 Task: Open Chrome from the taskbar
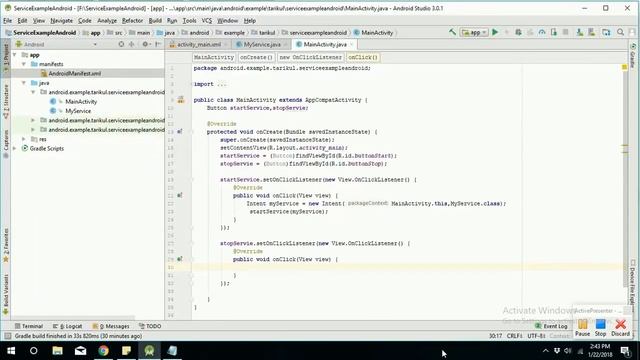pyautogui.click(x=103, y=350)
